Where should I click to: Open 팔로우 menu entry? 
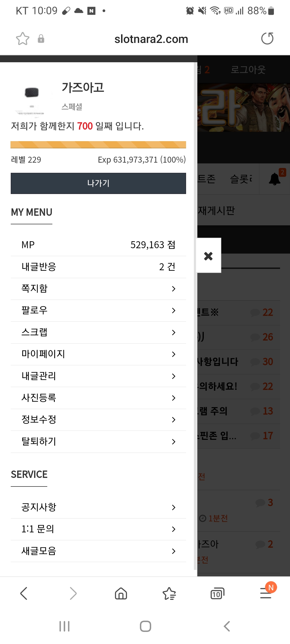[98, 310]
